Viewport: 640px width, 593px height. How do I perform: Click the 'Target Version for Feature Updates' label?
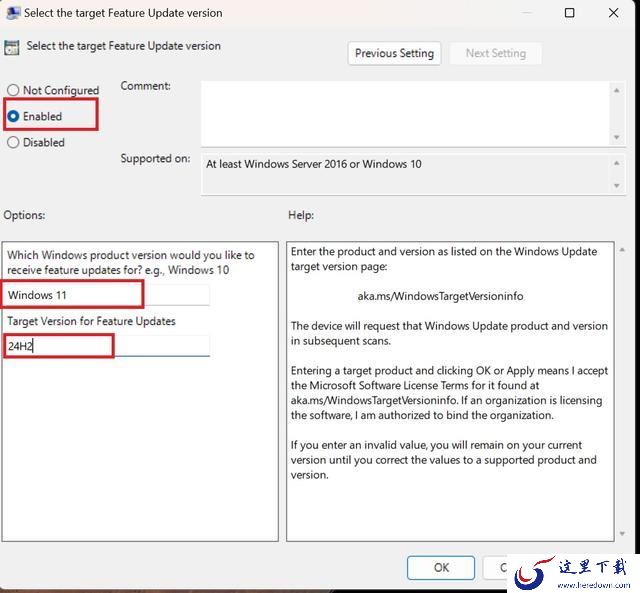[x=91, y=321]
